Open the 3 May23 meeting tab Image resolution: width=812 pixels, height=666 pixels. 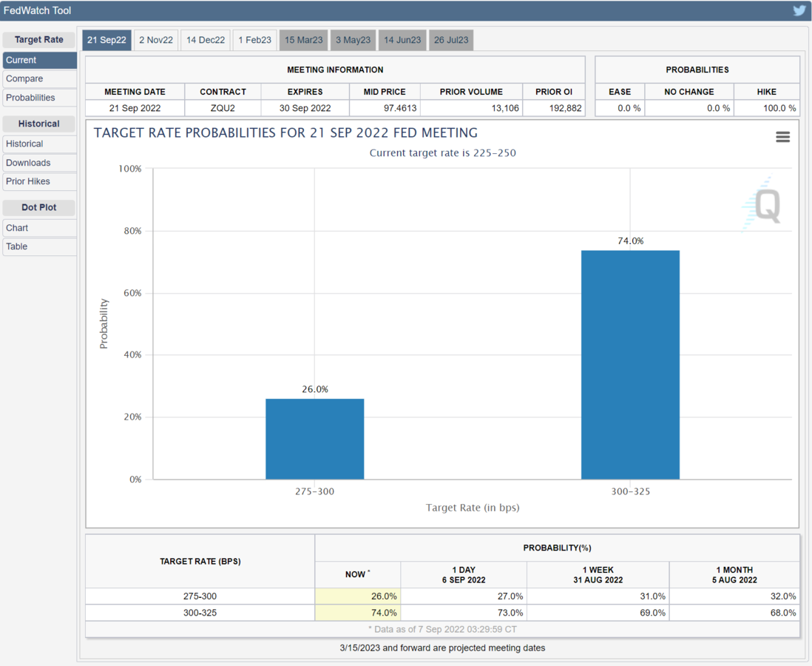click(353, 40)
